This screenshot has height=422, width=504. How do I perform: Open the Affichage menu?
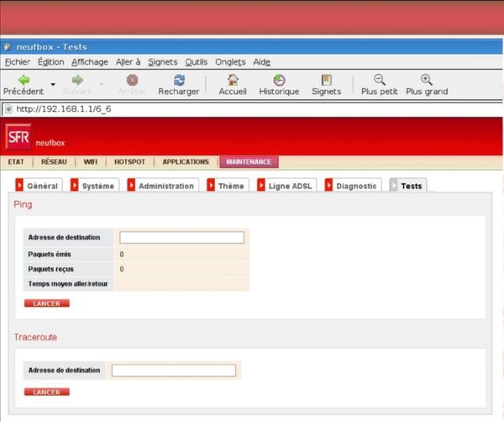point(89,61)
